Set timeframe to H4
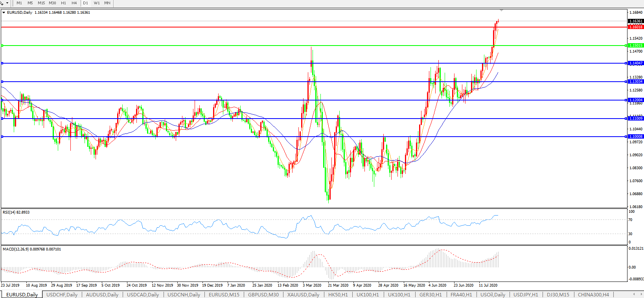Image resolution: width=644 pixels, height=298 pixels. pos(74,3)
